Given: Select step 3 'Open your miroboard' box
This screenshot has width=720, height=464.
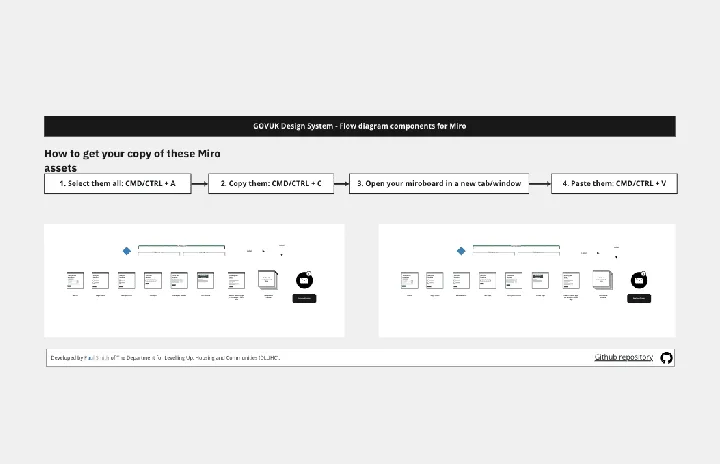Looking at the screenshot, I should pos(439,183).
